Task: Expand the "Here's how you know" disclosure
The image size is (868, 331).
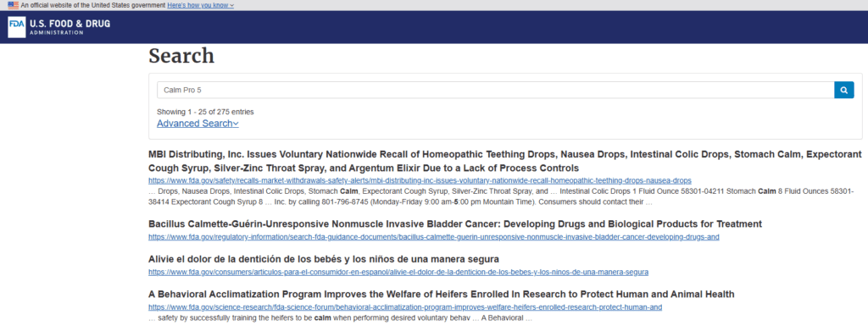Action: 200,5
